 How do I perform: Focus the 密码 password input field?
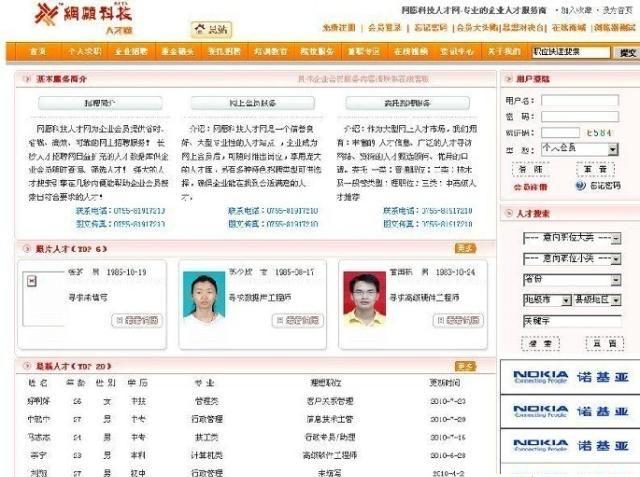pyautogui.click(x=580, y=117)
